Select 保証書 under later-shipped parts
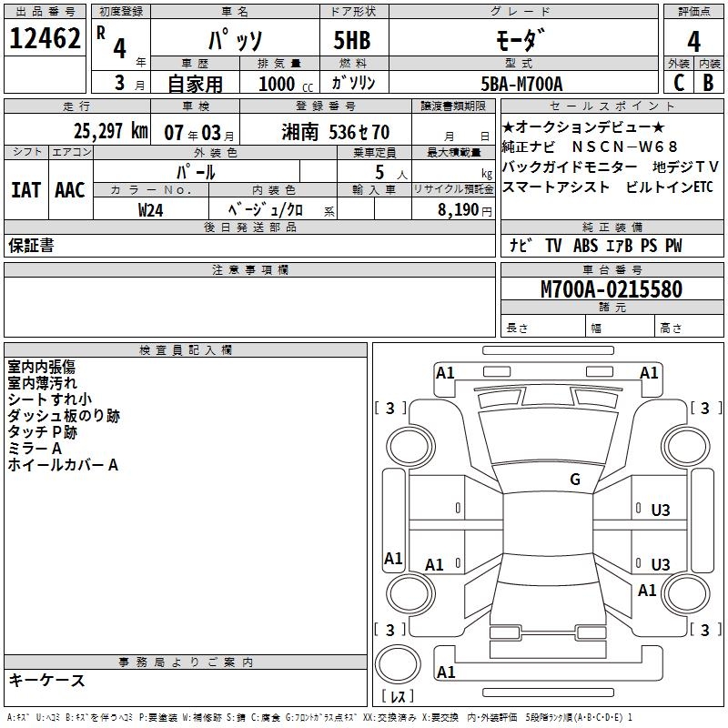728x728 pixels. tap(31, 246)
